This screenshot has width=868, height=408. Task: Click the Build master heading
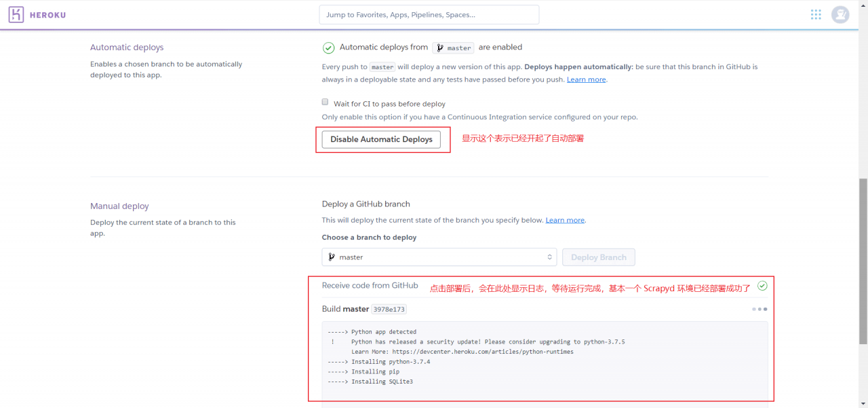[x=345, y=309]
